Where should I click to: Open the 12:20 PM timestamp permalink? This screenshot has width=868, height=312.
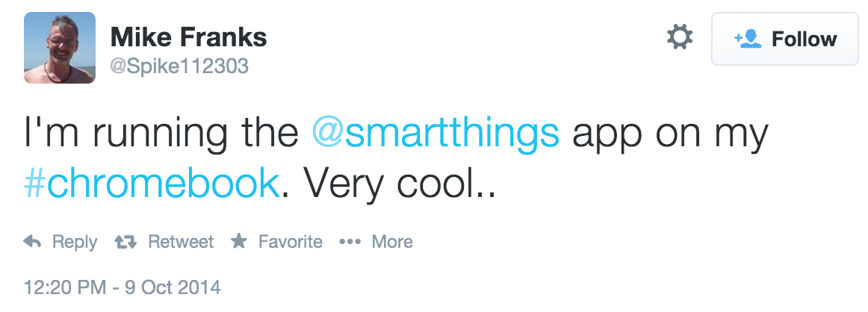coord(123,287)
